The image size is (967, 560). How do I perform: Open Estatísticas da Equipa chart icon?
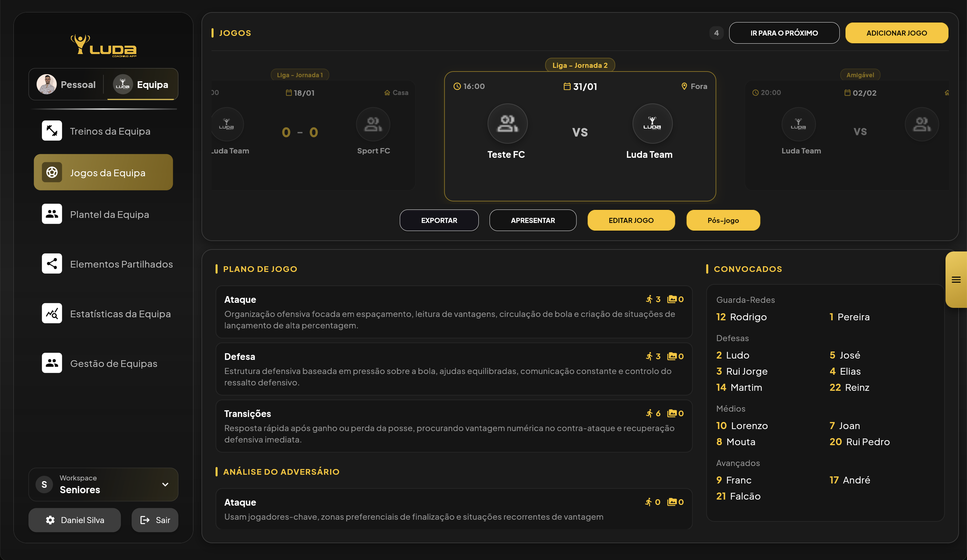[x=52, y=313]
